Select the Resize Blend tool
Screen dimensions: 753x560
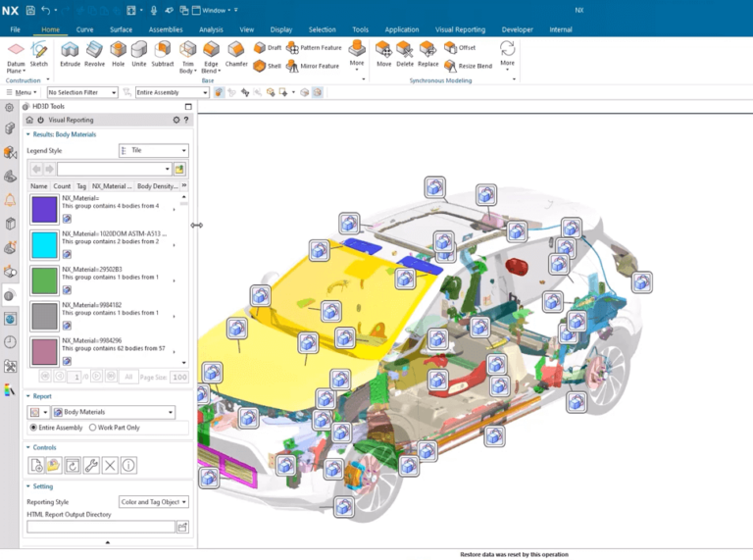(x=469, y=66)
